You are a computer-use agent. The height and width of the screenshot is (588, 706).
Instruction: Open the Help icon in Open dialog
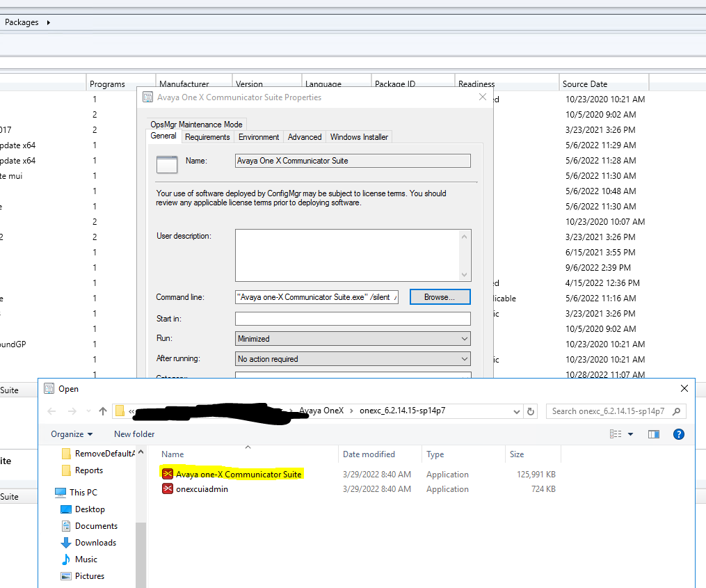[679, 434]
